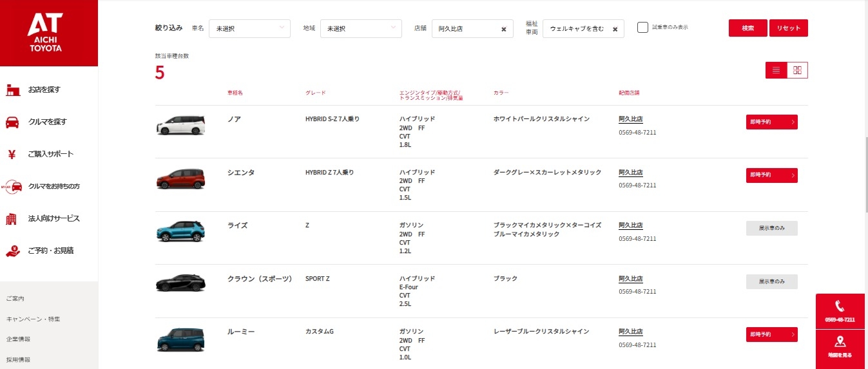Click the ライズ model name
Image resolution: width=868 pixels, height=369 pixels.
click(x=237, y=225)
